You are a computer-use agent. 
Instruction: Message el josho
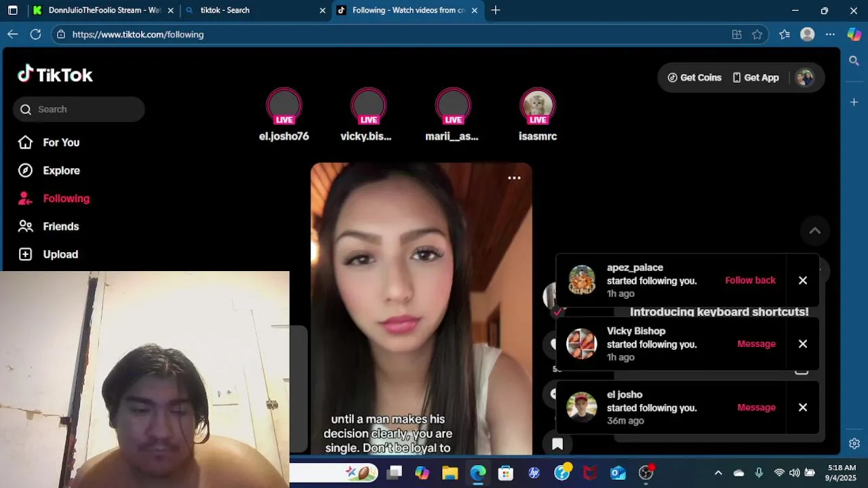756,407
